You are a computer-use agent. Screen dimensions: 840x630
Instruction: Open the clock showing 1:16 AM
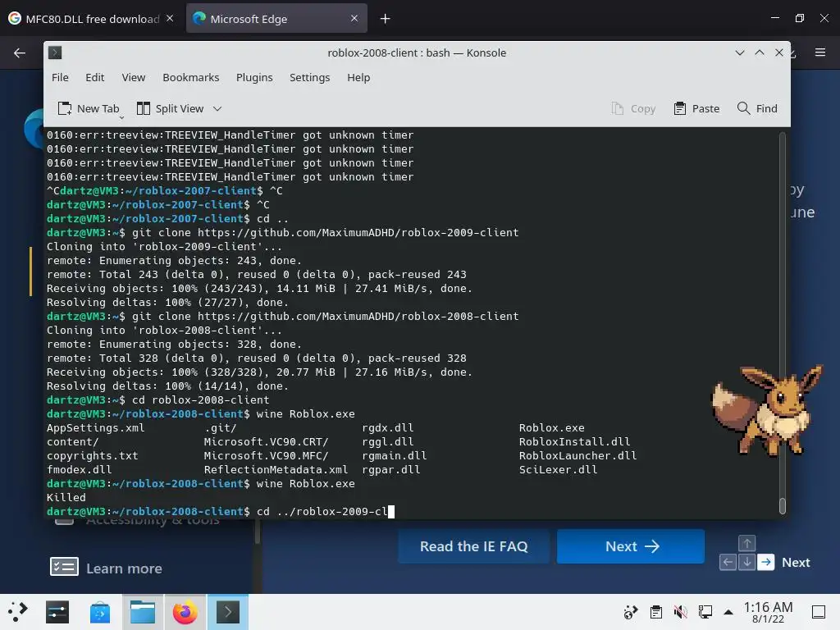768,612
